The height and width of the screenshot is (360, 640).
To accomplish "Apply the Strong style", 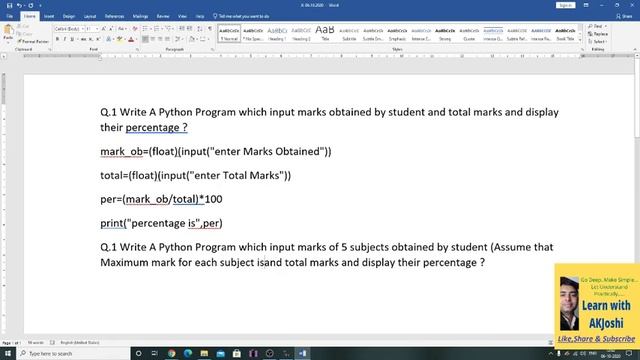I will coord(445,33).
